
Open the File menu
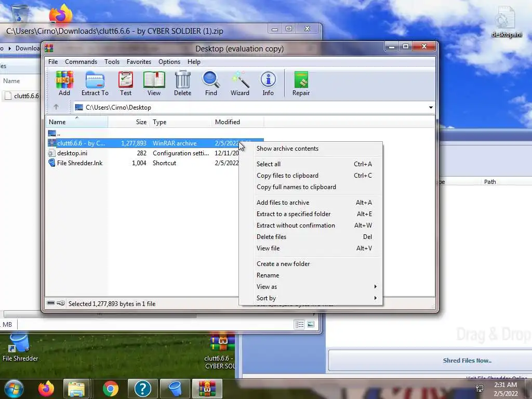(x=53, y=62)
